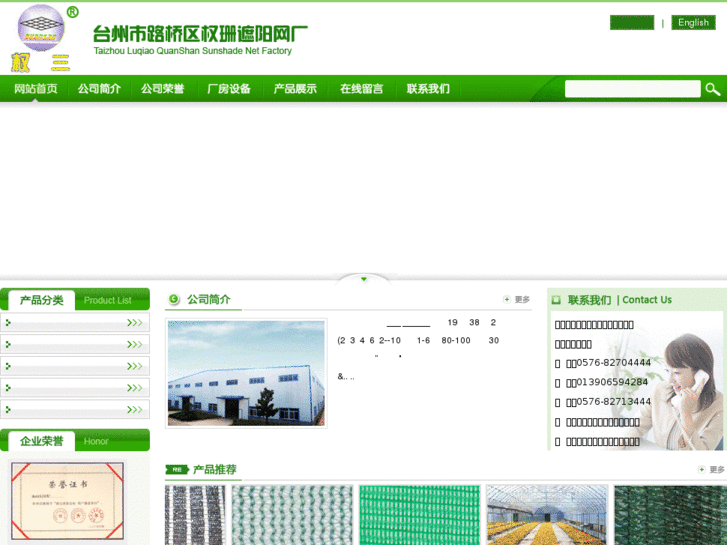The height and width of the screenshot is (545, 727).
Task: Open the 公司简介 navigation menu item
Action: (99, 89)
